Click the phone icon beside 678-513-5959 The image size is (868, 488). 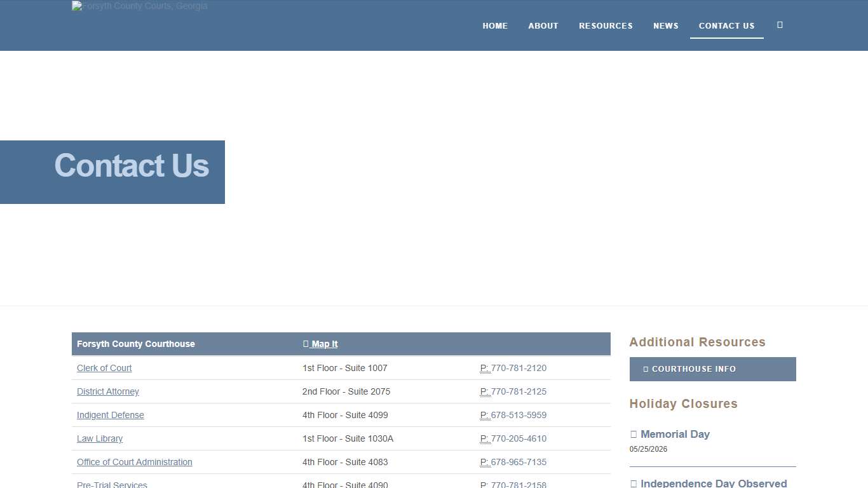pos(485,415)
